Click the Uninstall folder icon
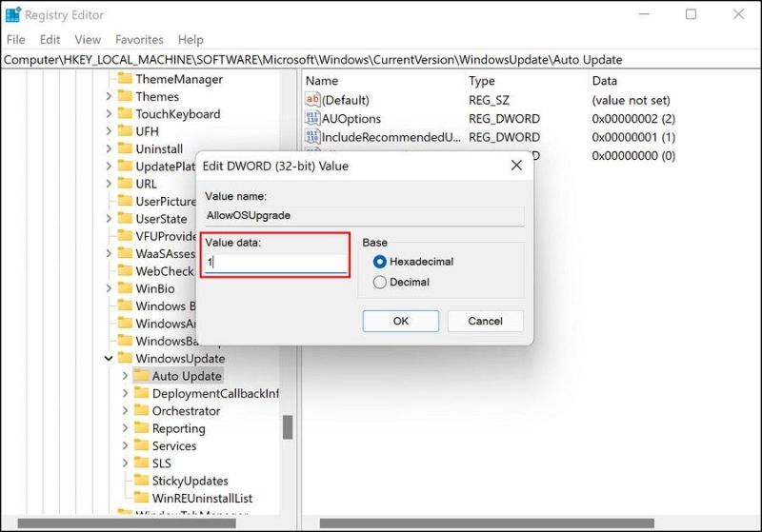 [x=124, y=149]
